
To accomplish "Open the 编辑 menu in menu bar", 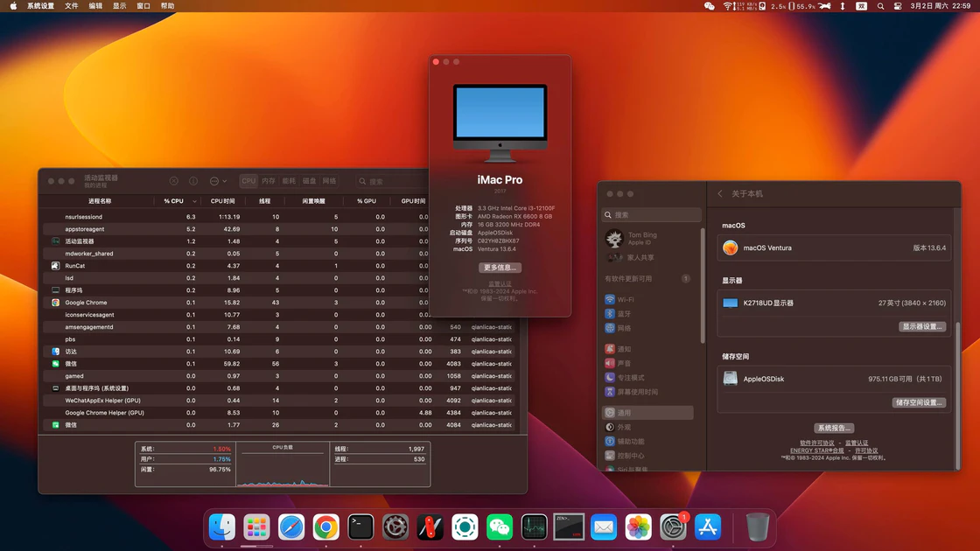I will coord(95,6).
